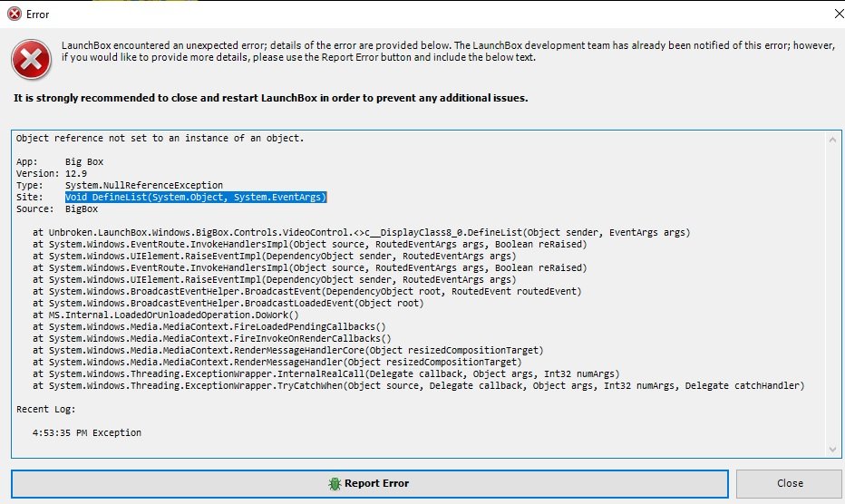
Task: Click the VideoControl DefineList stack trace line
Action: [x=361, y=232]
